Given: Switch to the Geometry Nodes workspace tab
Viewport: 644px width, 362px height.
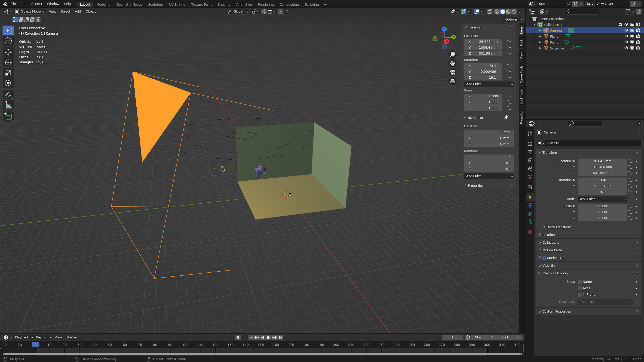Looking at the screenshot, I should [x=129, y=4].
